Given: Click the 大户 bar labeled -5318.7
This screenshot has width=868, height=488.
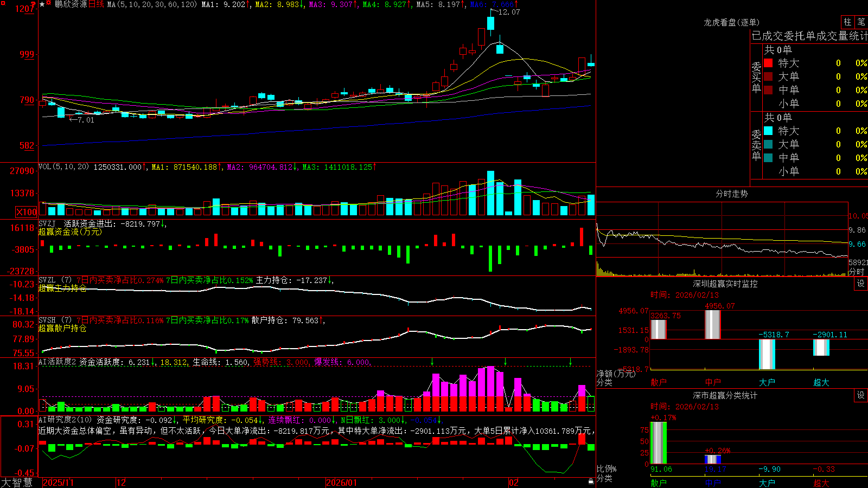Looking at the screenshot, I should point(767,355).
